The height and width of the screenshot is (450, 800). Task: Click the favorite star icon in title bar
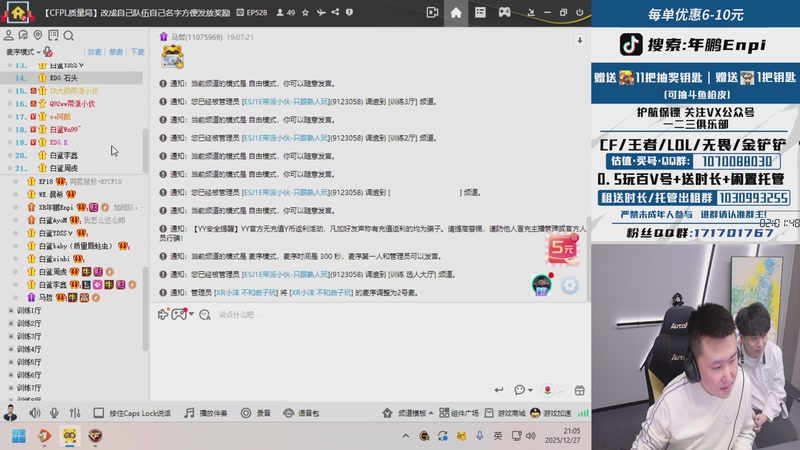305,12
